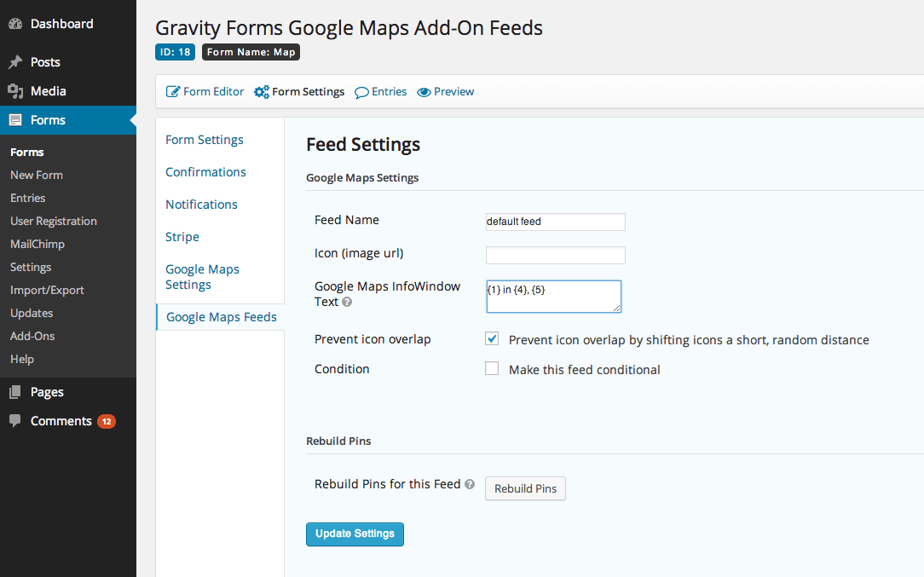Image resolution: width=924 pixels, height=577 pixels.
Task: Click the Rebuild Pins section heading
Action: point(339,441)
